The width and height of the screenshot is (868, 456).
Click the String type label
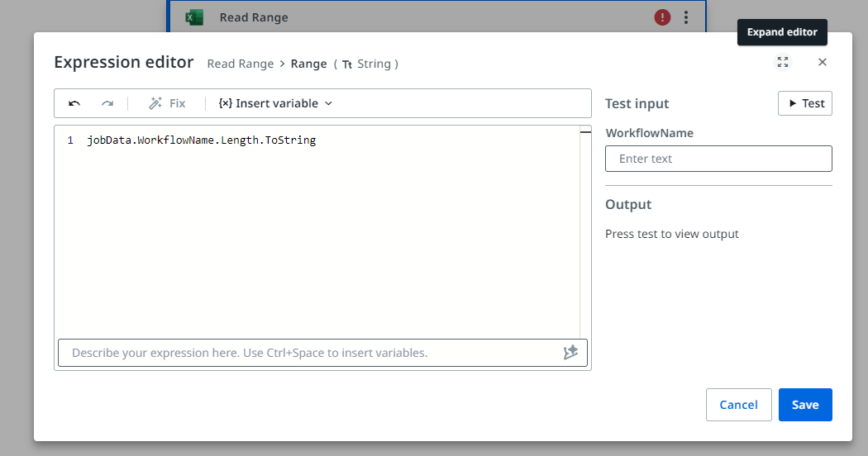[374, 64]
